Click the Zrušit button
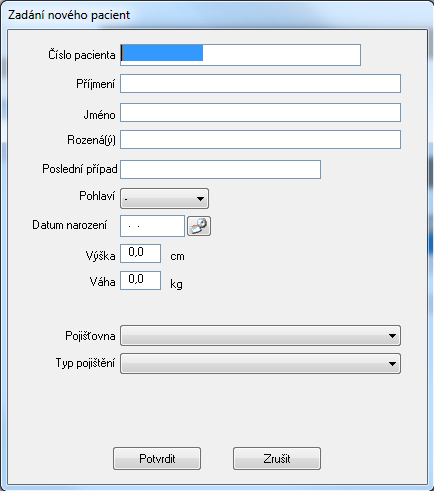434x491 pixels. pyautogui.click(x=277, y=459)
